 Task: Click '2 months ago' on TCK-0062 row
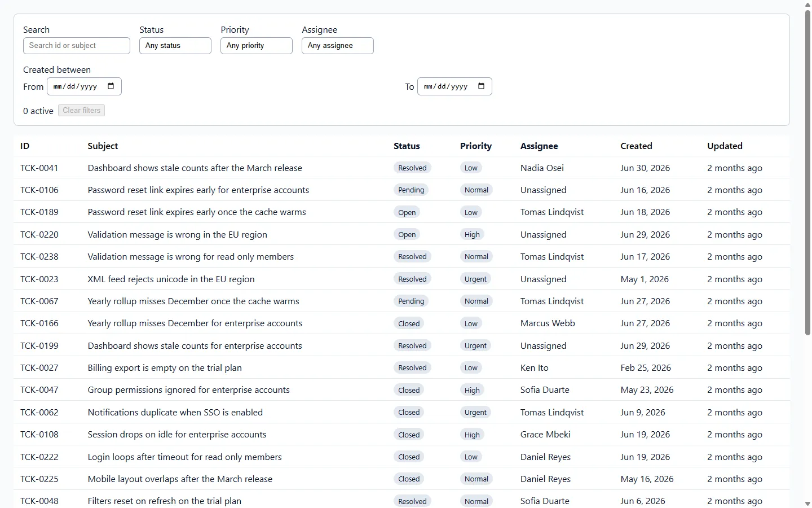735,412
